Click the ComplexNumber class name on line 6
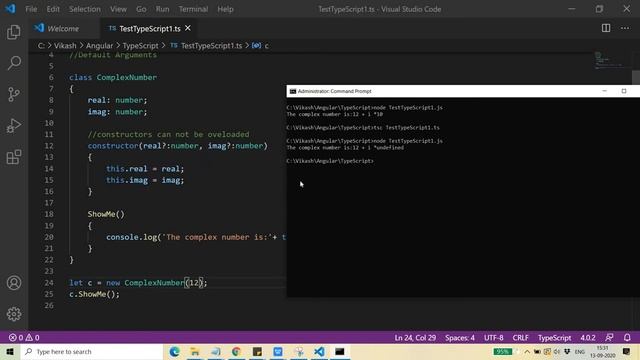Image resolution: width=640 pixels, height=360 pixels. pyautogui.click(x=127, y=77)
